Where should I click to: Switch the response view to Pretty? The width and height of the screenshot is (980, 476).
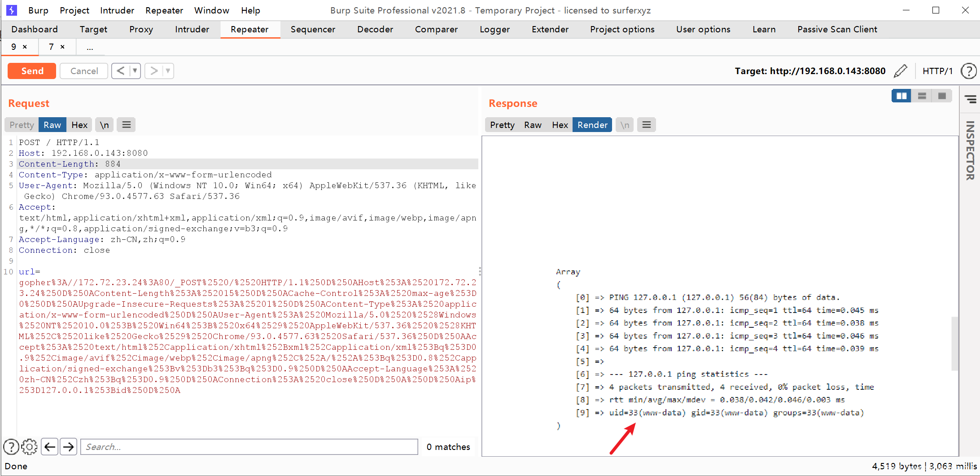(502, 125)
